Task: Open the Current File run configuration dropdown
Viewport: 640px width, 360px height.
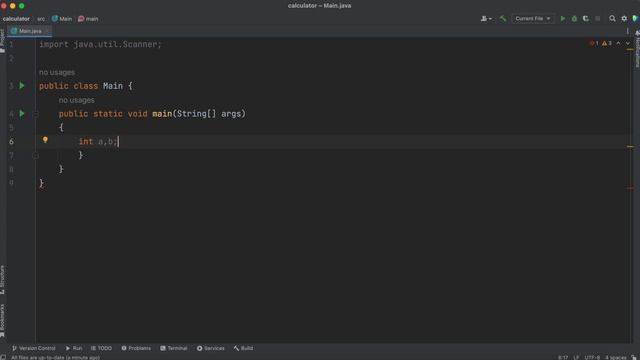Action: click(533, 18)
